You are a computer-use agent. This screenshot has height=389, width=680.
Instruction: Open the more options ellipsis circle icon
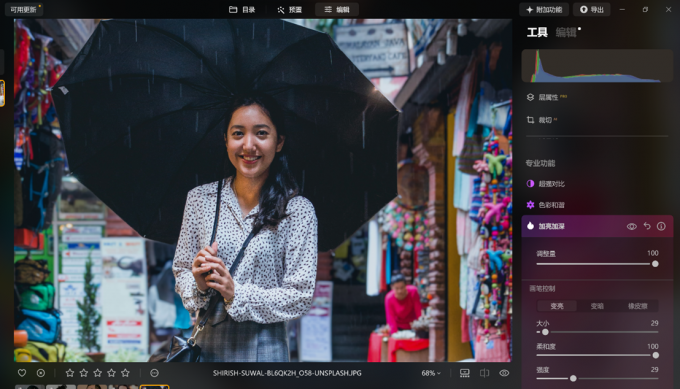154,373
